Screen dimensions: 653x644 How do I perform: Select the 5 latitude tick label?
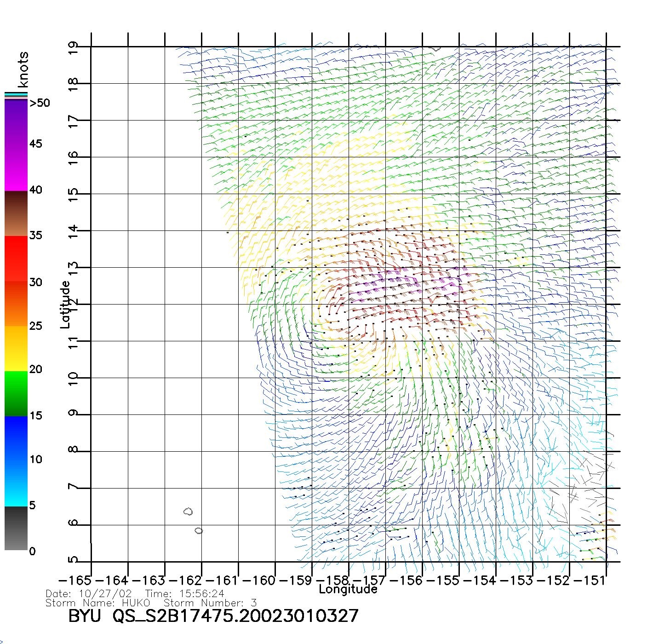(x=73, y=560)
